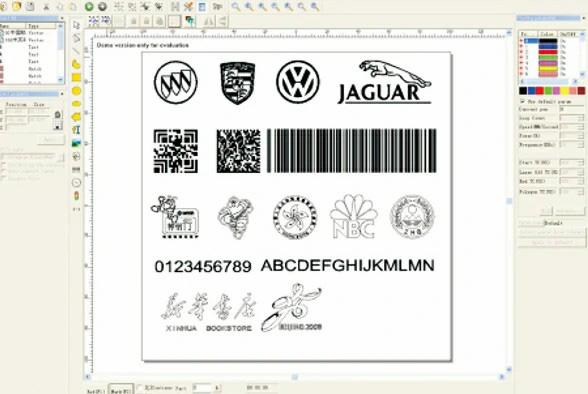Click the last magnifier zoom icon
This screenshot has width=588, height=394.
click(315, 6)
